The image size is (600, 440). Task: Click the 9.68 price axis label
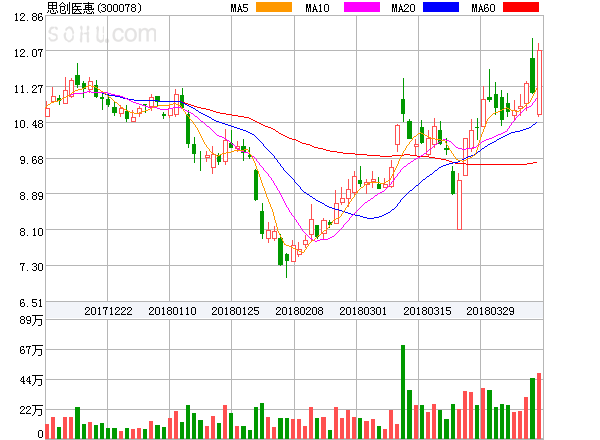[x=31, y=160]
